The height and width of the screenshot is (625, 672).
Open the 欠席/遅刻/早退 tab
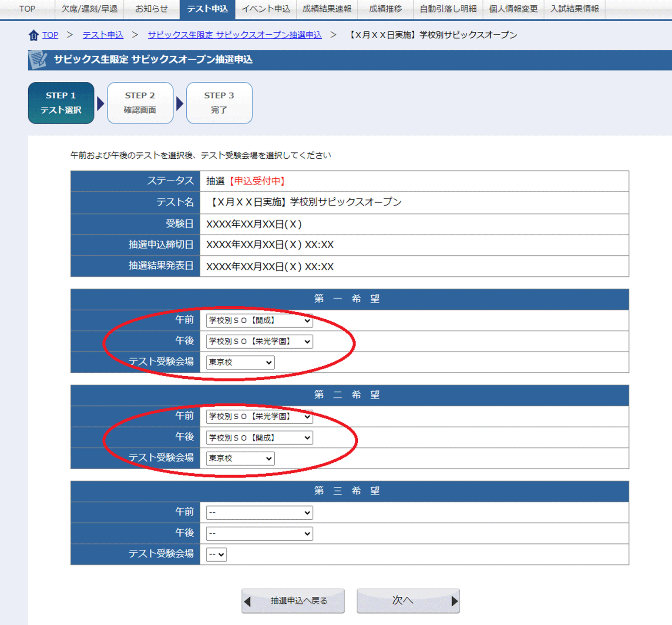click(89, 9)
